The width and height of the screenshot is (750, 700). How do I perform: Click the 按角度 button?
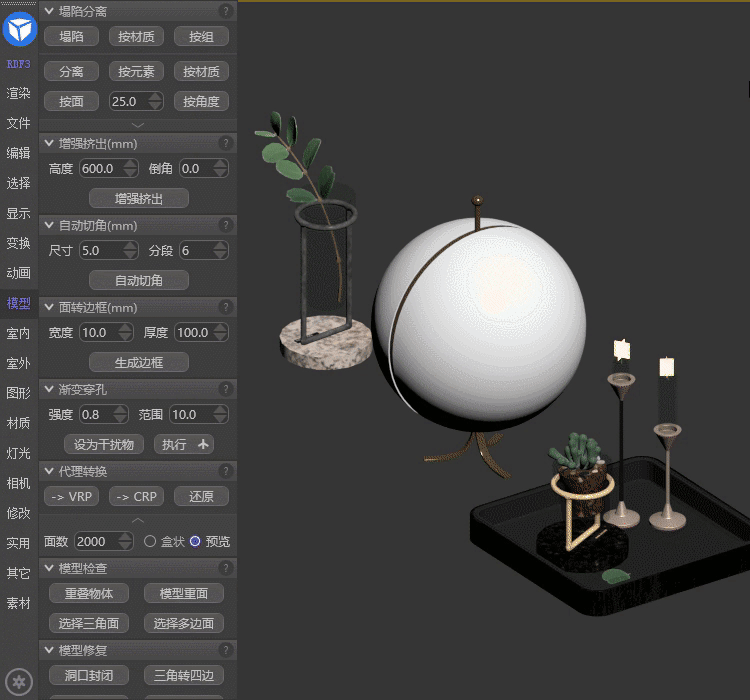pyautogui.click(x=201, y=101)
